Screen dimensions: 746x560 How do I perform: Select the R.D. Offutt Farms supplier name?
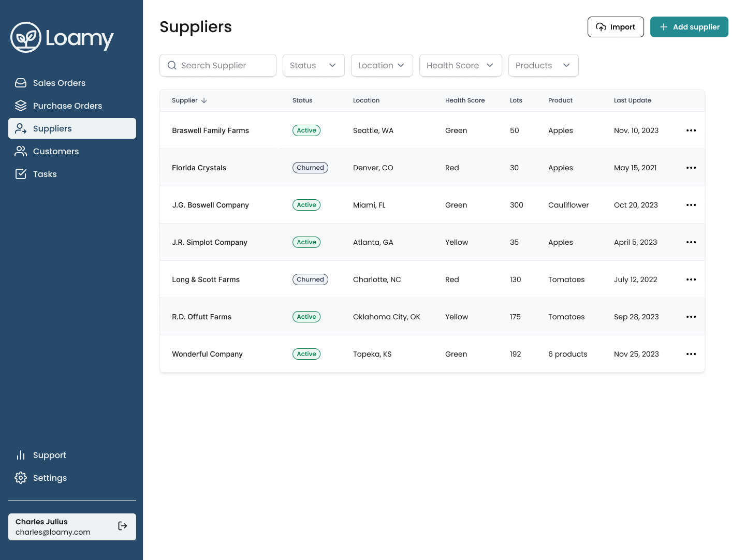click(201, 317)
